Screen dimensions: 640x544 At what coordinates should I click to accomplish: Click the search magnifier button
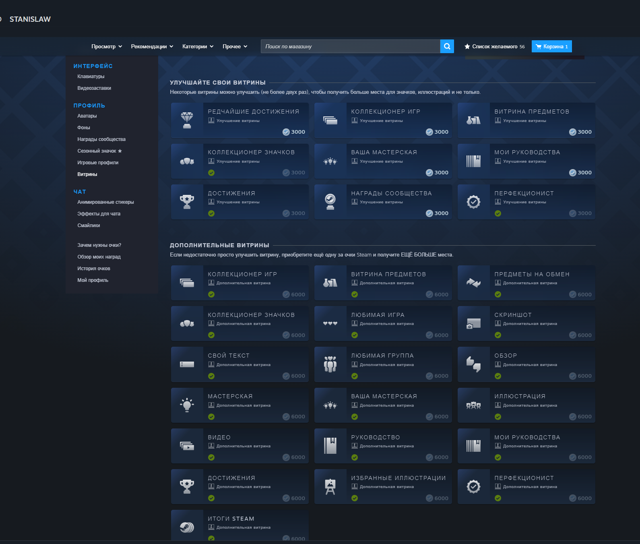447,46
